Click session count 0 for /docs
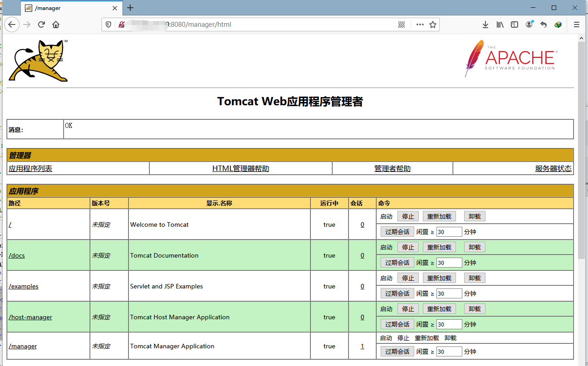This screenshot has width=588, height=366. click(363, 255)
